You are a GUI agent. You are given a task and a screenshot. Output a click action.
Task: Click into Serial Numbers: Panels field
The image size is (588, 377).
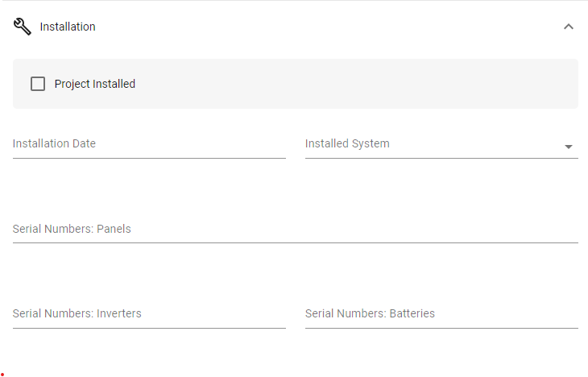pyautogui.click(x=296, y=229)
